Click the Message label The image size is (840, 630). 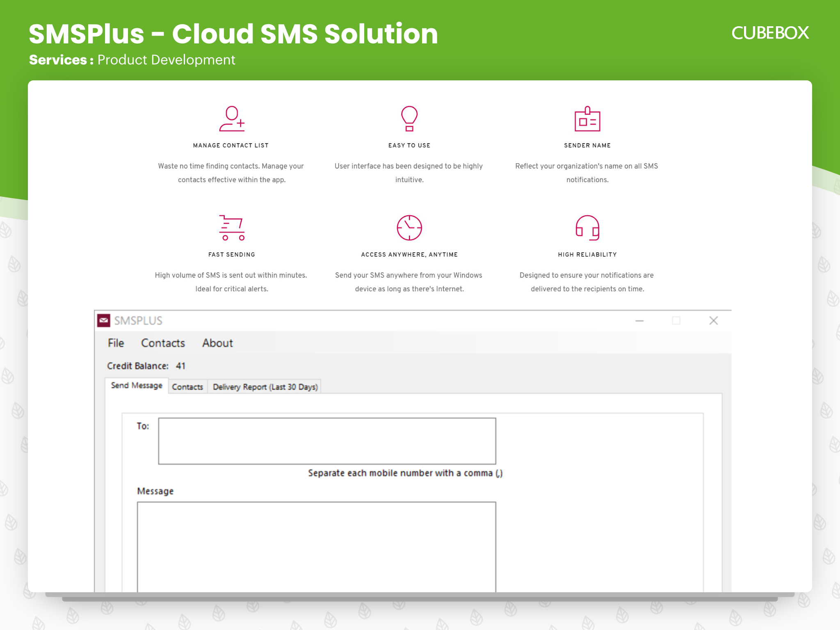(155, 491)
